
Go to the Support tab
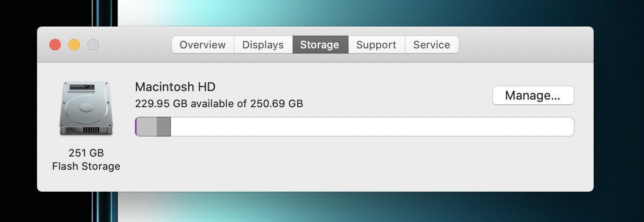pyautogui.click(x=376, y=45)
